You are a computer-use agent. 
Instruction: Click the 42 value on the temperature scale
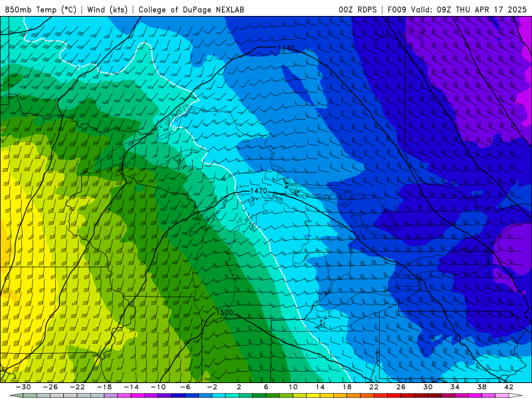509,387
